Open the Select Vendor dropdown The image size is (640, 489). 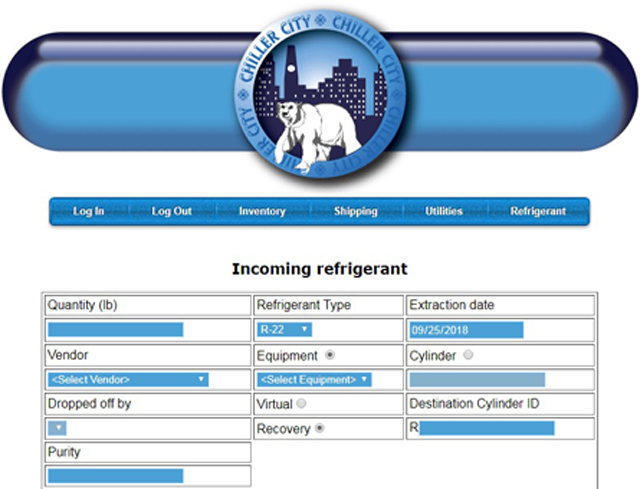coord(128,380)
